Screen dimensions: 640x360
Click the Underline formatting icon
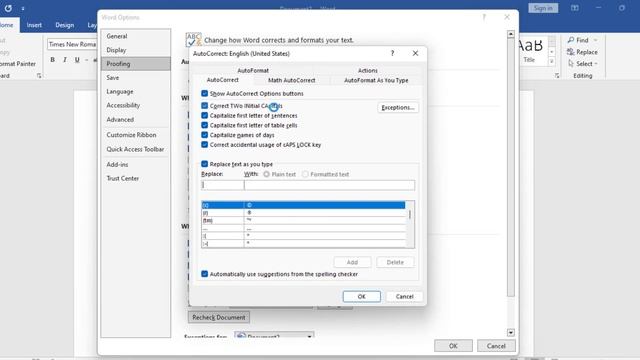coord(77,60)
